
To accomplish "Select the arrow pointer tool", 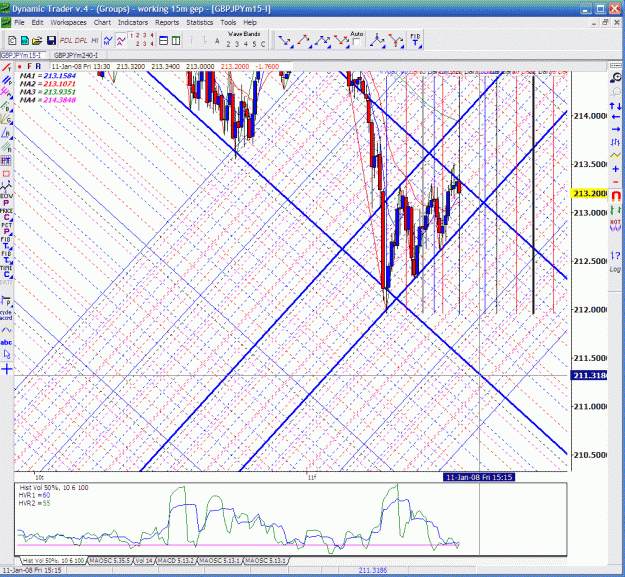I will pos(6,354).
